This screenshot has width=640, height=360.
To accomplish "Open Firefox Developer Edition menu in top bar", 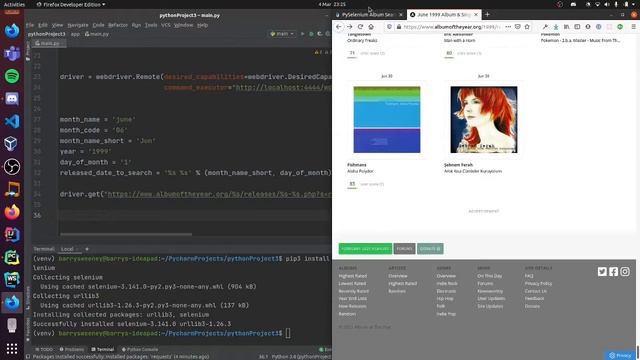I will [x=71, y=4].
